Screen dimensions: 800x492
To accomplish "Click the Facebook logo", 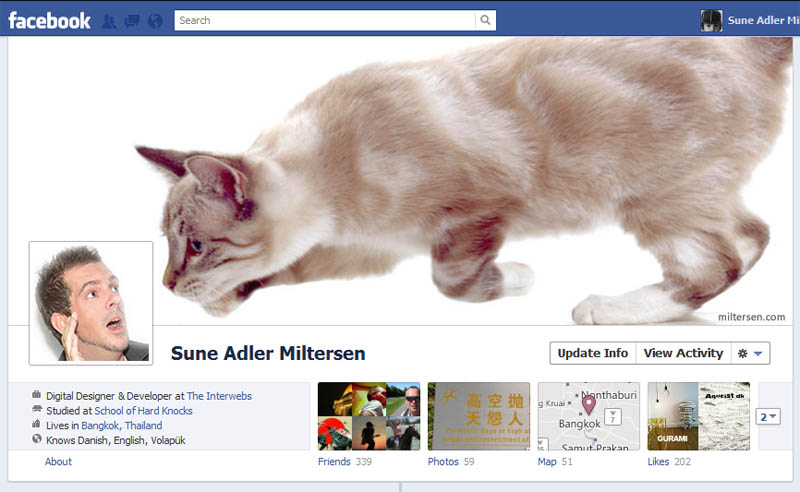I will click(49, 21).
